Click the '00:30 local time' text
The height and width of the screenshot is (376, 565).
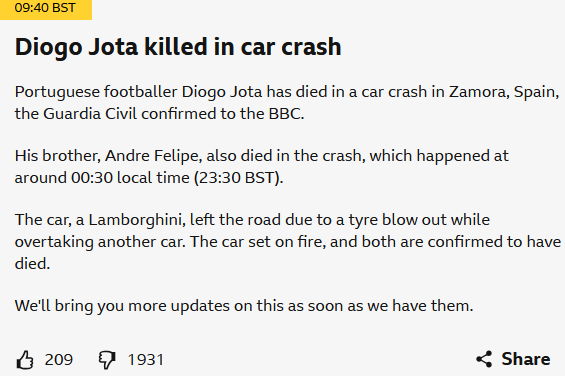click(130, 178)
